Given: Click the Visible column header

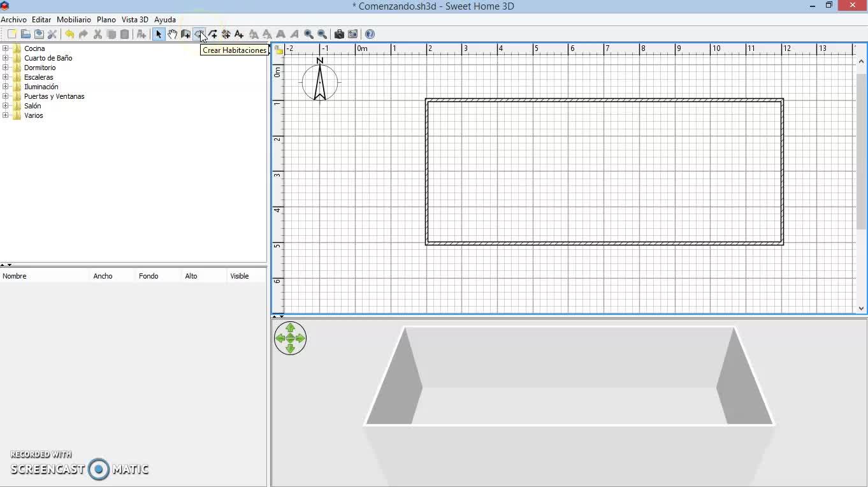Looking at the screenshot, I should click(240, 276).
